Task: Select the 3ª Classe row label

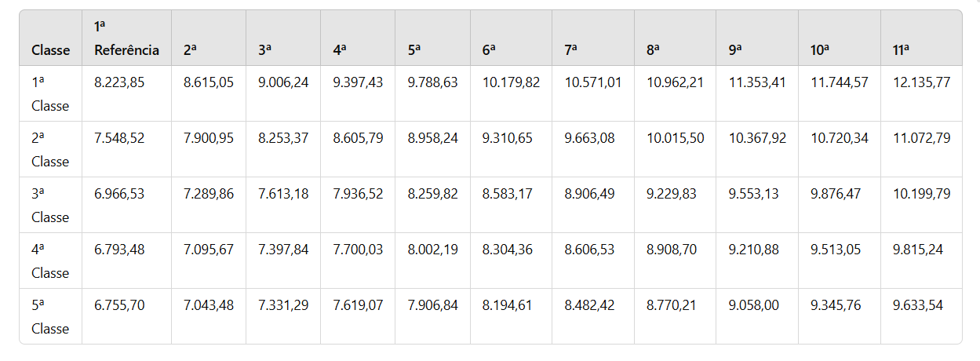Action: pos(50,206)
